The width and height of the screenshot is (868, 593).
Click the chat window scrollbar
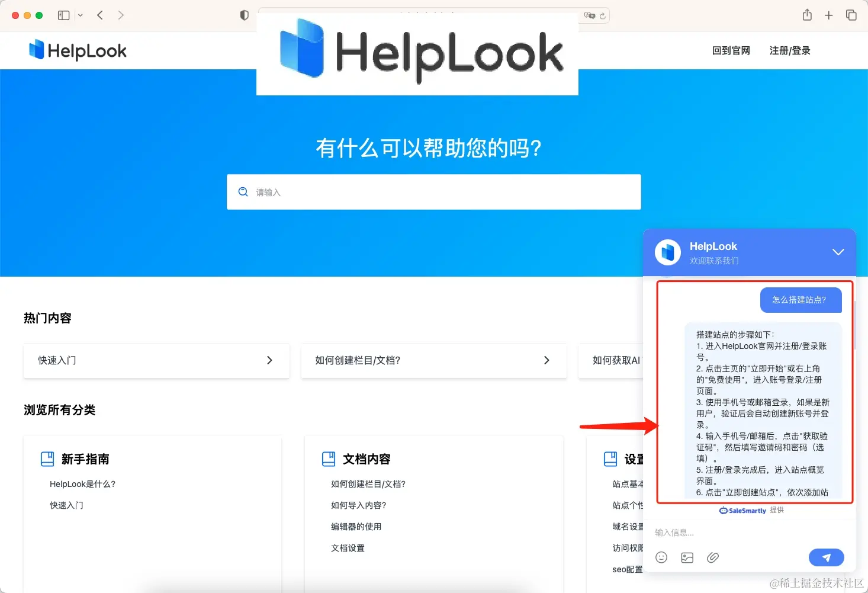854,325
